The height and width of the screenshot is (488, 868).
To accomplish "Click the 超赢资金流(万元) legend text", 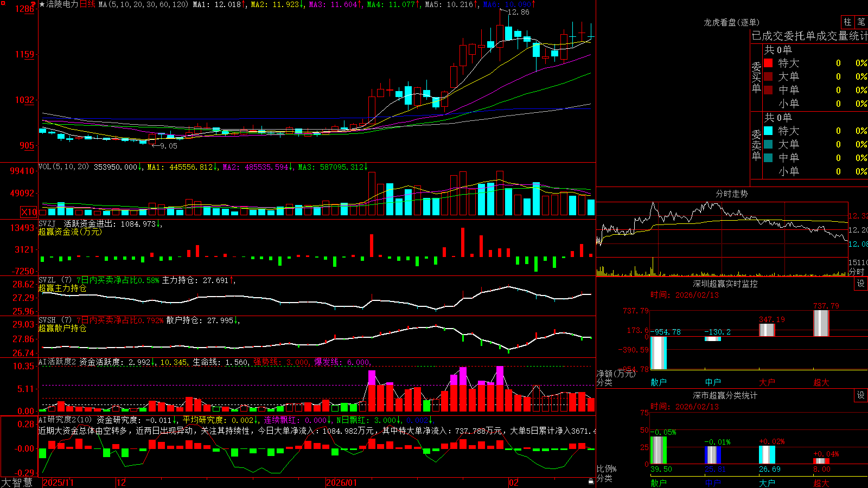I will click(70, 232).
